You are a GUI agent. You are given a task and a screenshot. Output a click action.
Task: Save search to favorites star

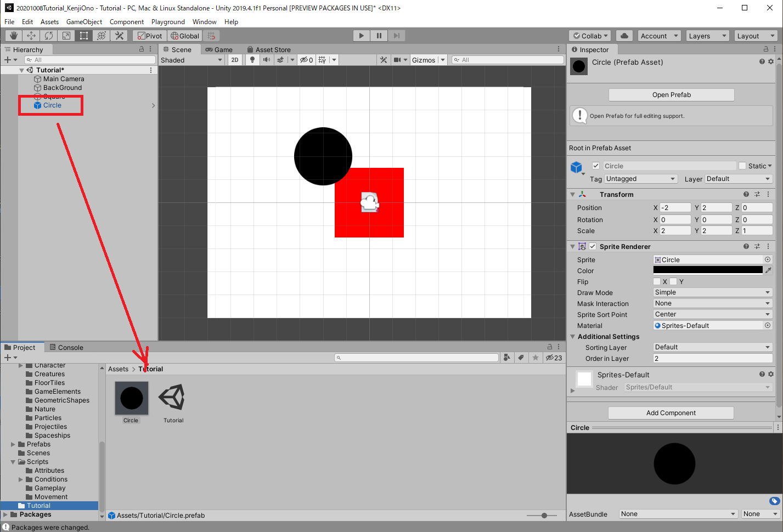tap(536, 358)
